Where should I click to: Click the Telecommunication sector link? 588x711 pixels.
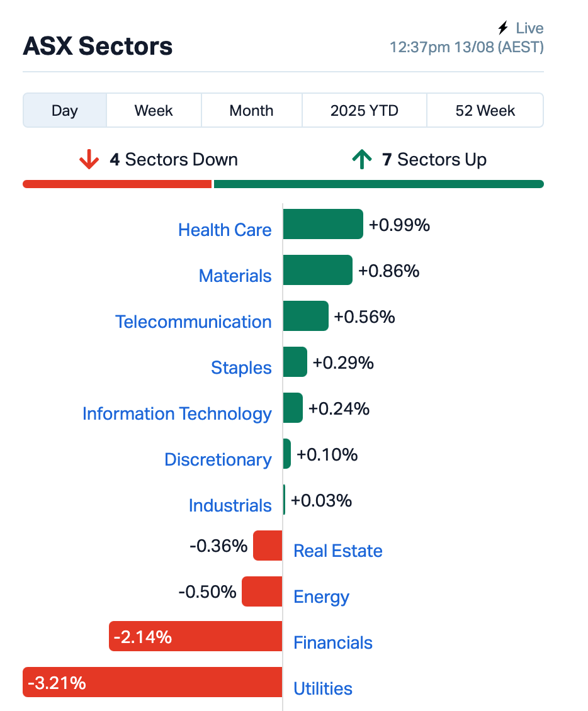[193, 322]
